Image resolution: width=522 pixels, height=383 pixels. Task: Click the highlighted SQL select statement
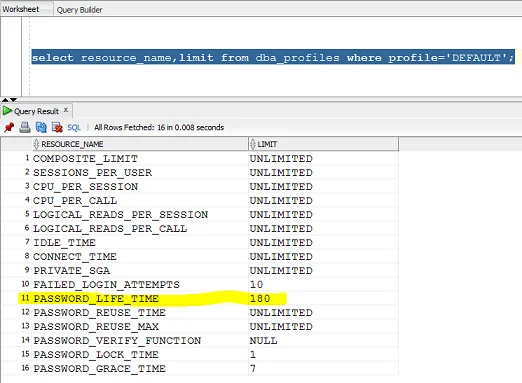click(x=273, y=57)
